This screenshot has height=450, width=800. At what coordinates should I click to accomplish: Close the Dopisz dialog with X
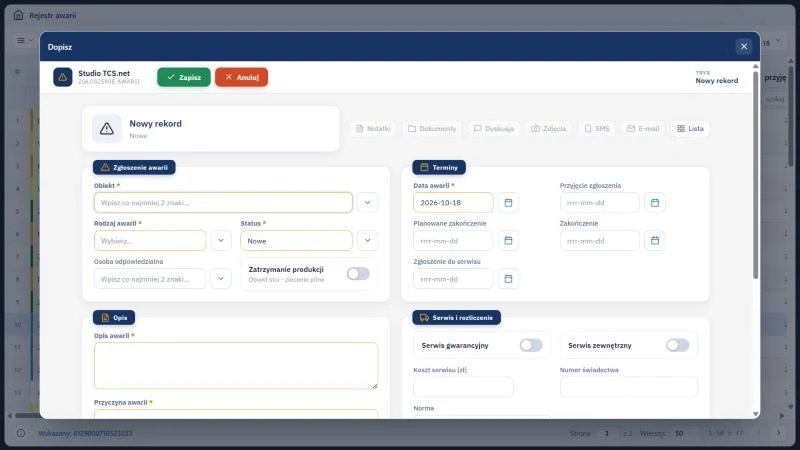click(744, 46)
